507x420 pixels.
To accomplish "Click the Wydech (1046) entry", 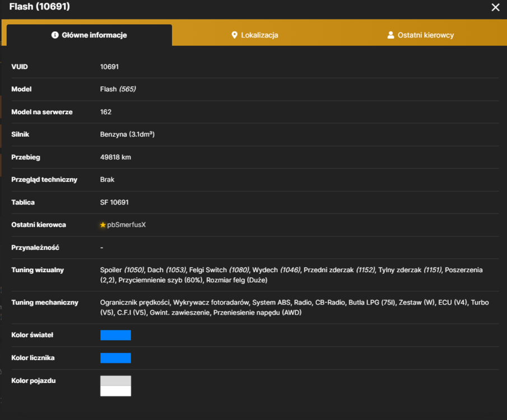I will [276, 270].
